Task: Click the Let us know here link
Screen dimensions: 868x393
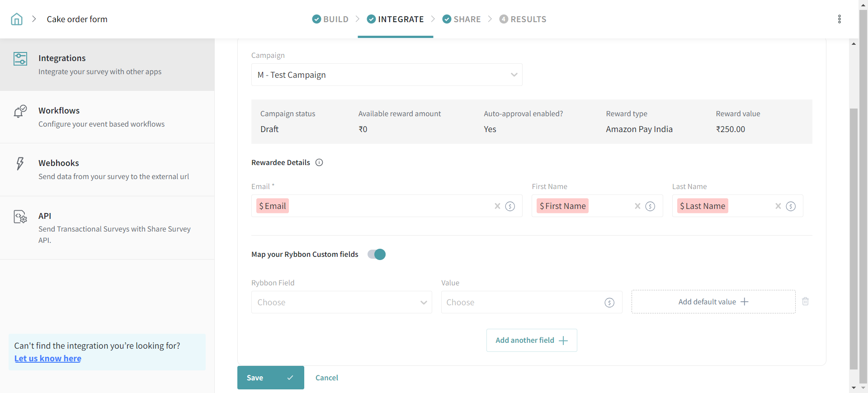Action: pos(48,359)
